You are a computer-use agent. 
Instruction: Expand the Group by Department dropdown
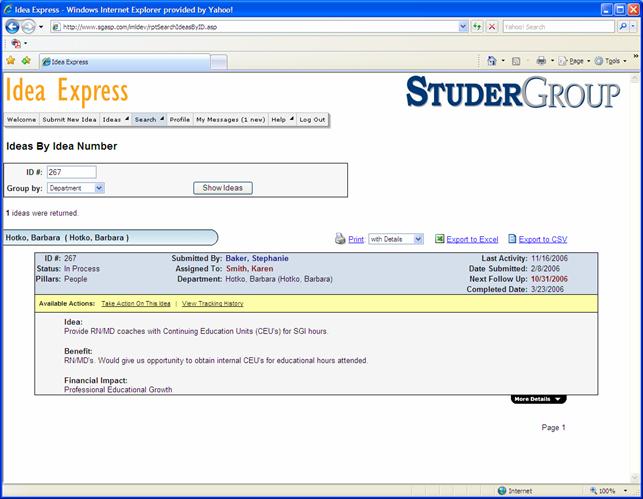[100, 188]
